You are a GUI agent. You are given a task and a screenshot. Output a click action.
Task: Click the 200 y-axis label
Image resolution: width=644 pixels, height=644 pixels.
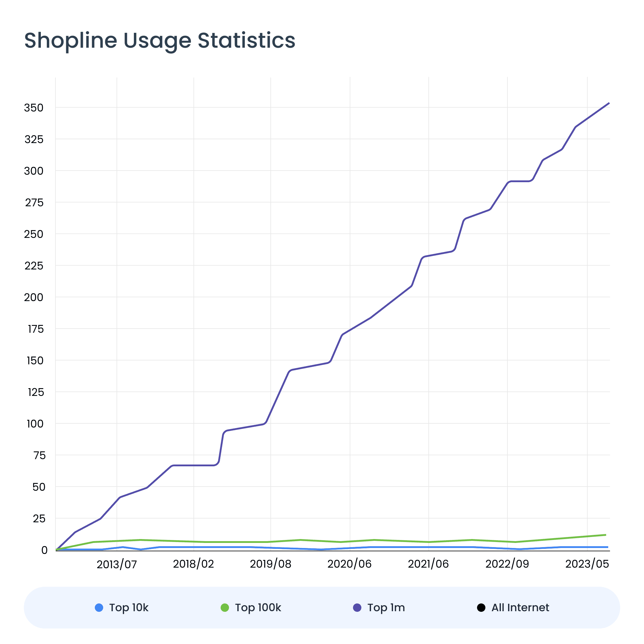point(34,297)
